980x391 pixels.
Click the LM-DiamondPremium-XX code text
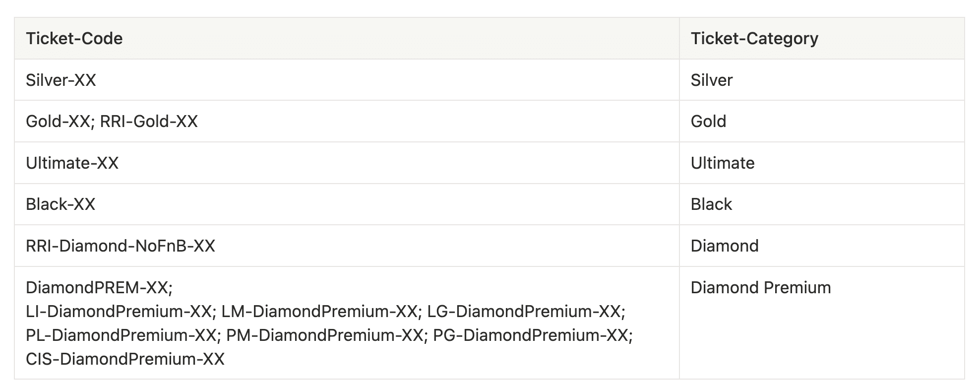pos(320,312)
